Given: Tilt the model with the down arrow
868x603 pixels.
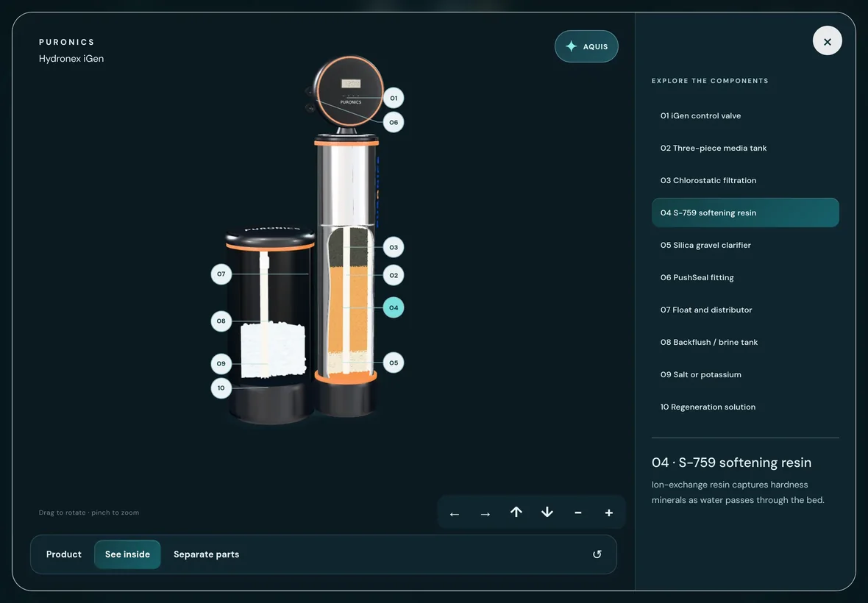Looking at the screenshot, I should point(547,513).
